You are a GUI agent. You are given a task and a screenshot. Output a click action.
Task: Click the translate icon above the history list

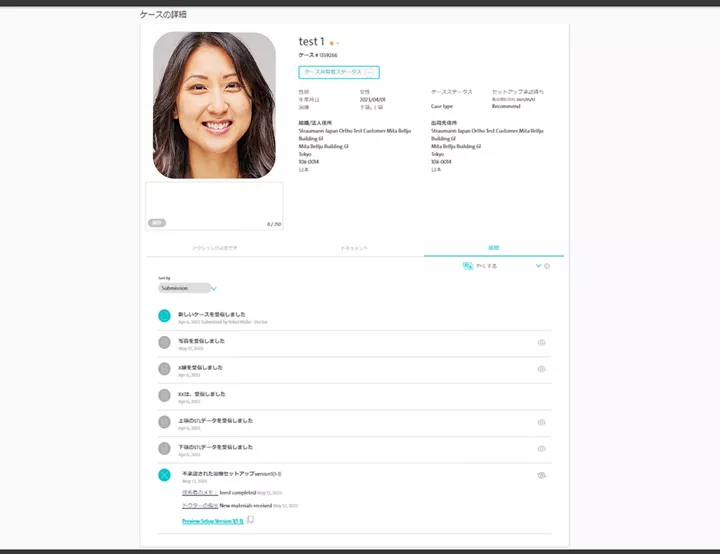[x=468, y=266]
